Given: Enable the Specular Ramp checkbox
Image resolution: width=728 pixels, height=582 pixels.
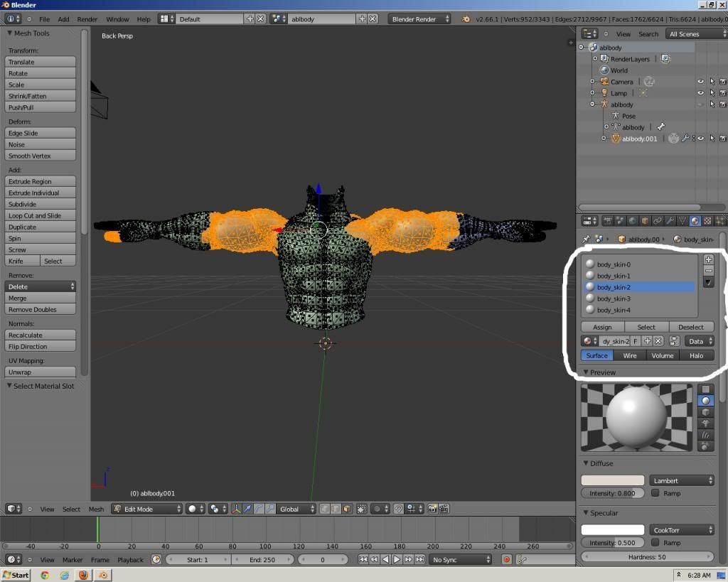Looking at the screenshot, I should point(655,543).
